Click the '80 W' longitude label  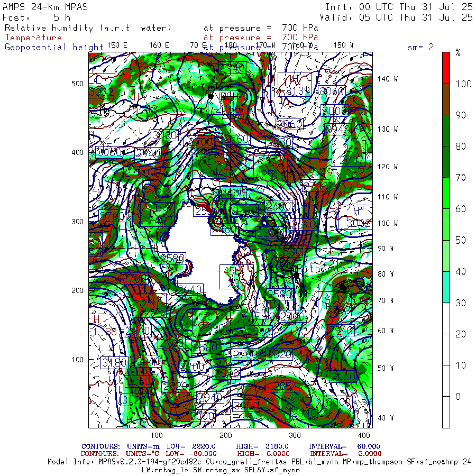386,274
